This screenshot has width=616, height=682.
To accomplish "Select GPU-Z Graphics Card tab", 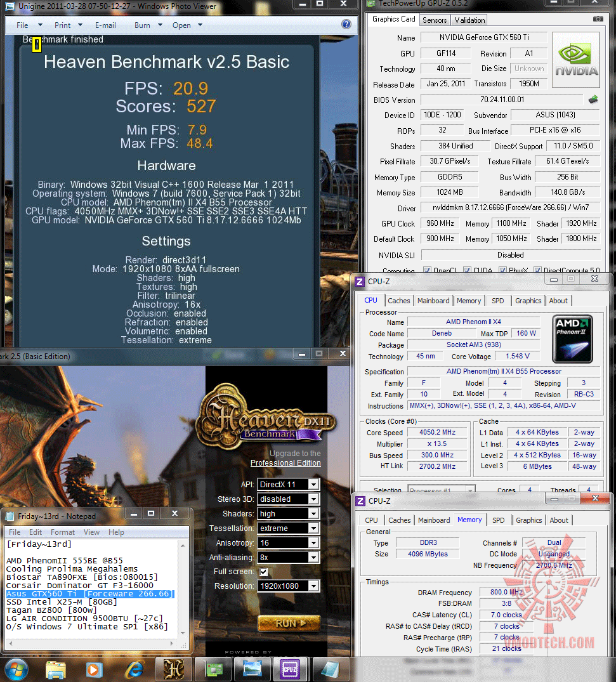I will [394, 19].
